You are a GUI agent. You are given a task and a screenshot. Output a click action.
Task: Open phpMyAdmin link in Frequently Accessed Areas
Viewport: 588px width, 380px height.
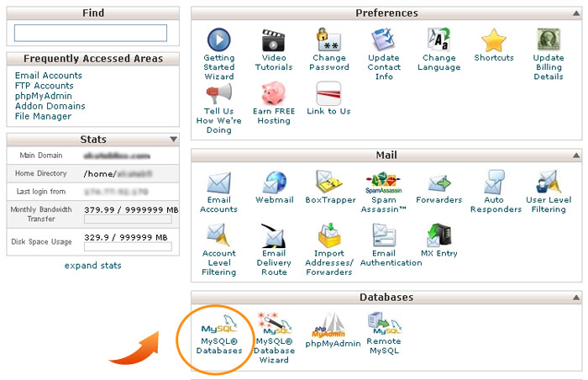[44, 96]
